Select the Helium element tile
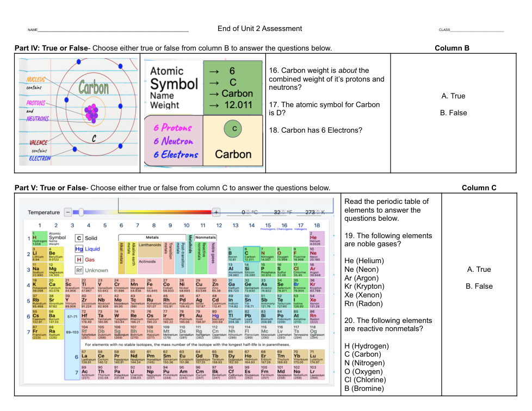 314,238
